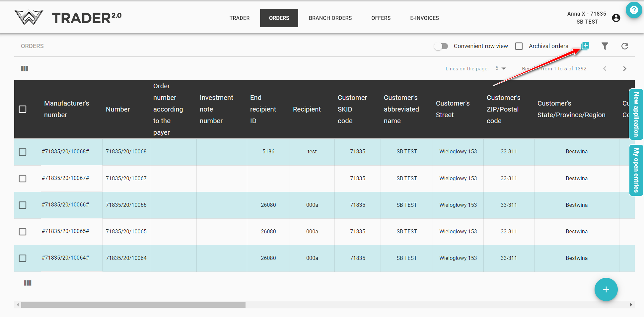Expand the New application side panel
The width and height of the screenshot is (644, 317).
(636, 115)
